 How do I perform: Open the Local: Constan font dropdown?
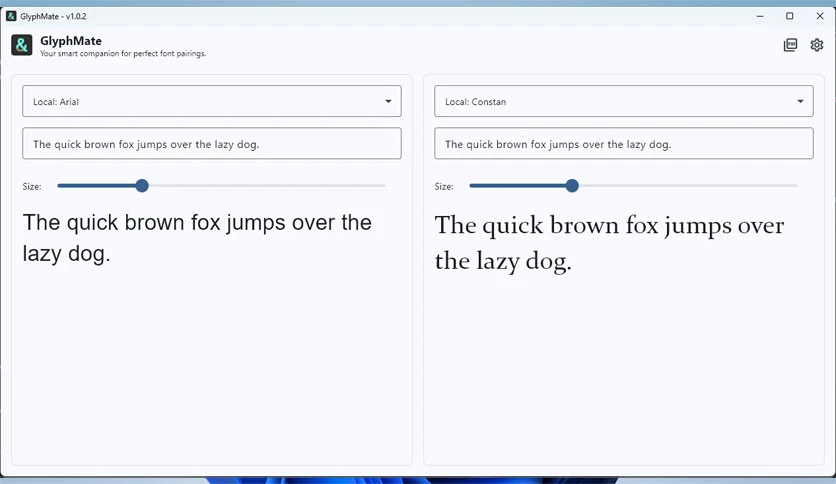[x=624, y=101]
